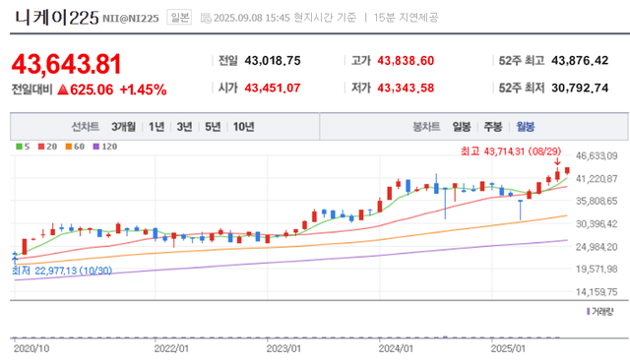Click the 35,808.65 y-axis label
The width and height of the screenshot is (630, 364).
(597, 201)
